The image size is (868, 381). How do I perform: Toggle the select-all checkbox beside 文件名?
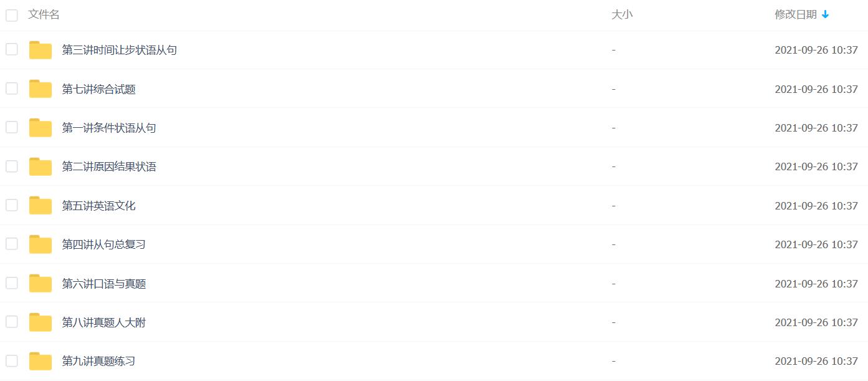12,15
